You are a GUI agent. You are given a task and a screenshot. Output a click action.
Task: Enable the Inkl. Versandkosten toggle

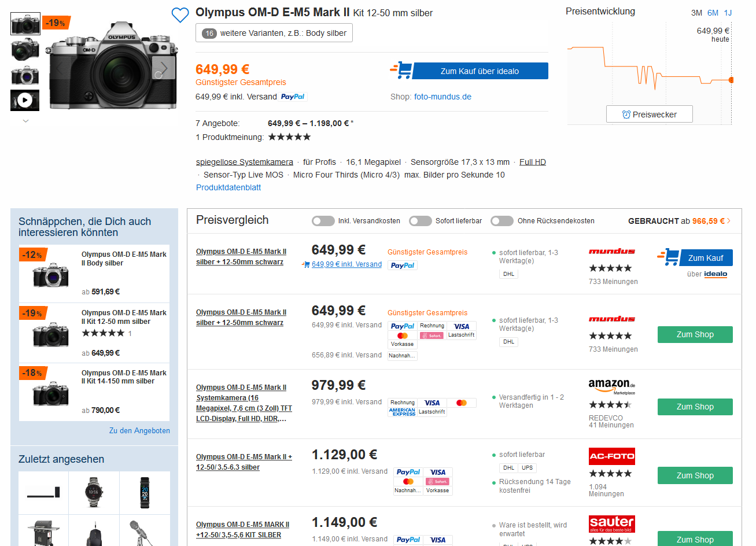pyautogui.click(x=323, y=221)
